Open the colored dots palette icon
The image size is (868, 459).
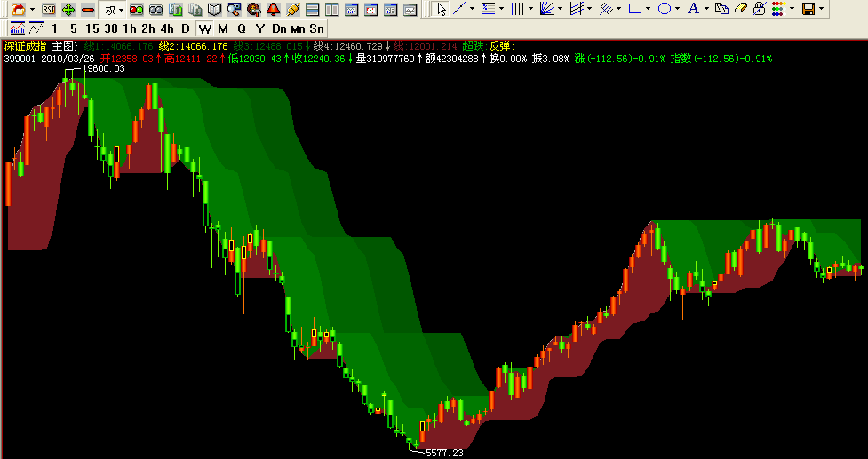pyautogui.click(x=777, y=9)
